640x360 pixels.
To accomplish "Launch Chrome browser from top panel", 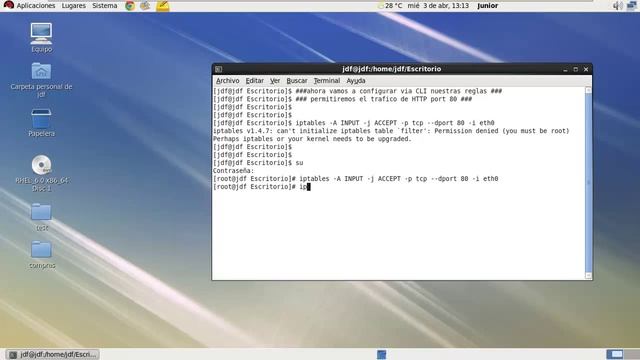I will tap(130, 6).
